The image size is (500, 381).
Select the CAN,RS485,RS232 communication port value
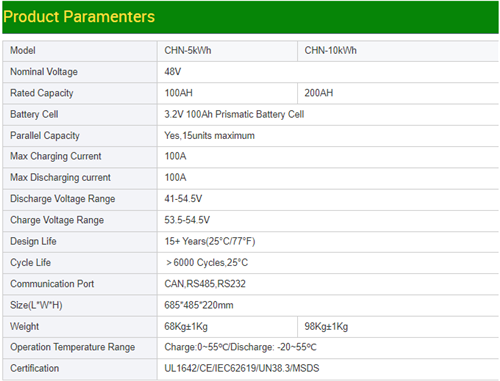(x=205, y=284)
